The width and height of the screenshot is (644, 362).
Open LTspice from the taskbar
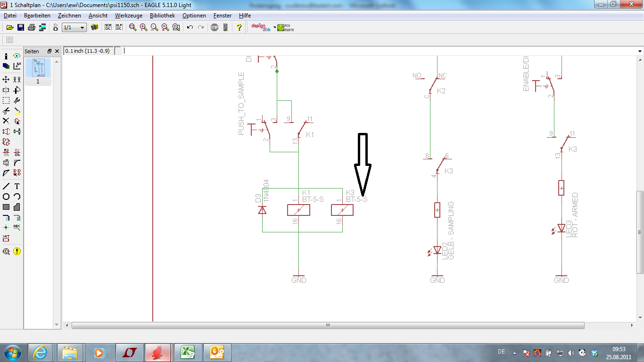130,352
